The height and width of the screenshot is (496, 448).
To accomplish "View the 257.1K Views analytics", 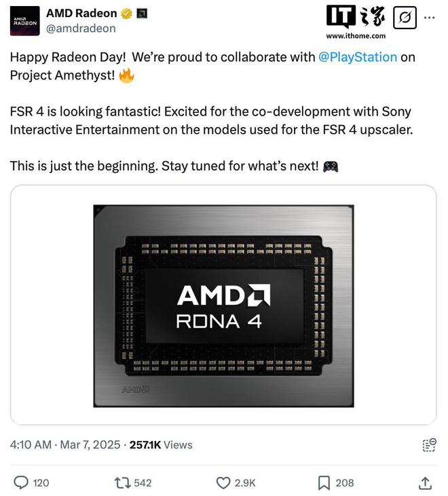I will (x=160, y=444).
